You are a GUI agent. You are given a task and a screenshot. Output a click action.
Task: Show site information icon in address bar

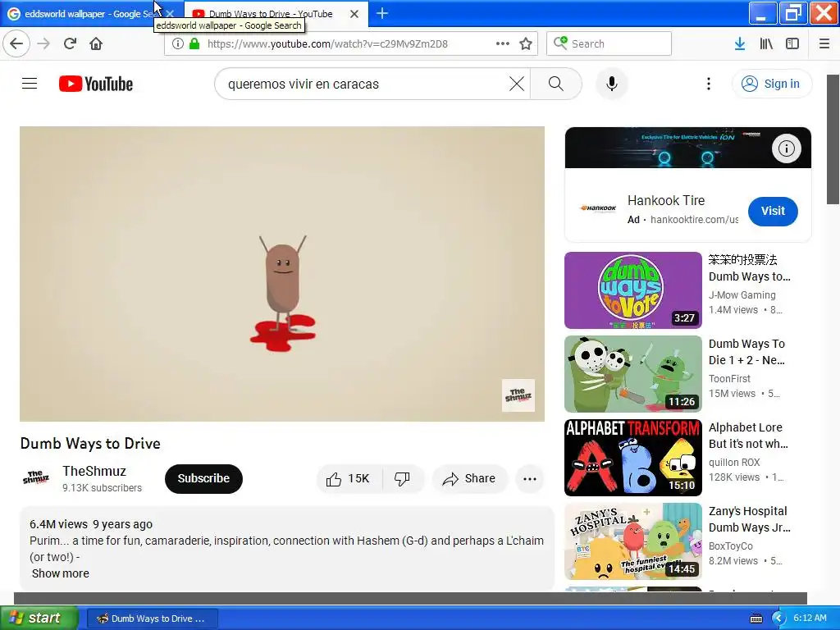pyautogui.click(x=178, y=43)
